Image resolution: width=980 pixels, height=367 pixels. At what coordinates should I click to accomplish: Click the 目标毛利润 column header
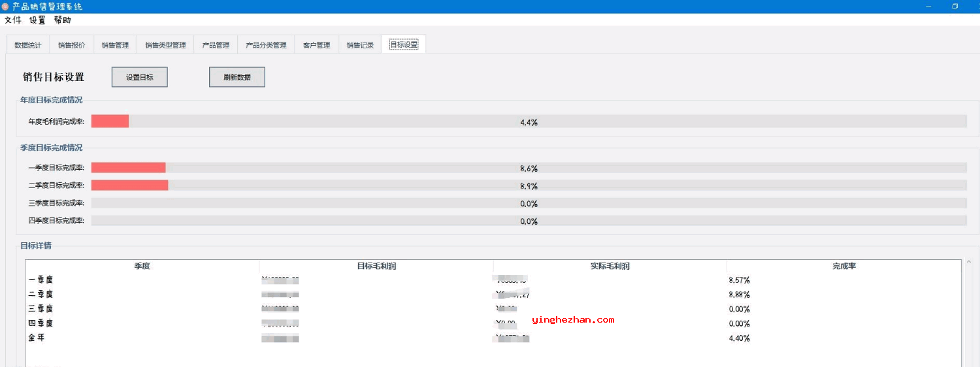(x=376, y=266)
